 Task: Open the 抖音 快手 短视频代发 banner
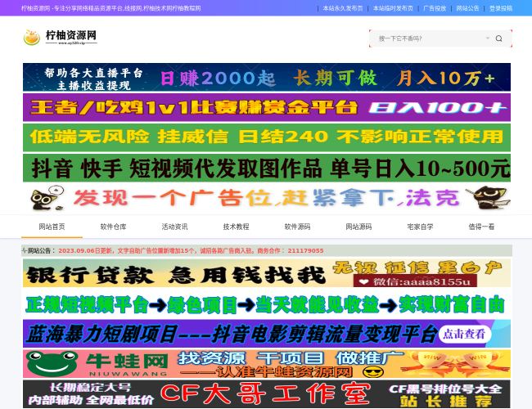click(x=267, y=168)
